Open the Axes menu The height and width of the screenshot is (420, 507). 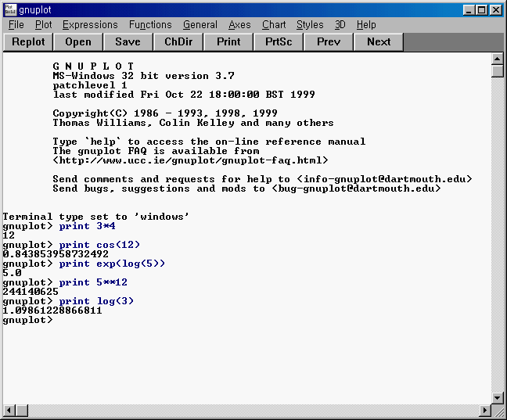(239, 25)
